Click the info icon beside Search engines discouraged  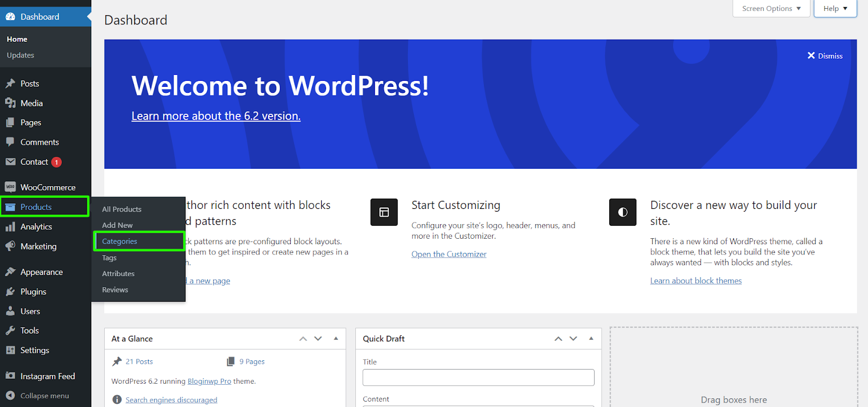(117, 400)
